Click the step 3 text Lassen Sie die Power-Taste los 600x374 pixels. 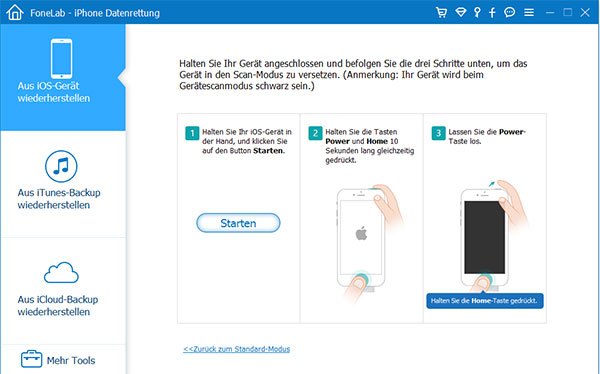tap(487, 136)
